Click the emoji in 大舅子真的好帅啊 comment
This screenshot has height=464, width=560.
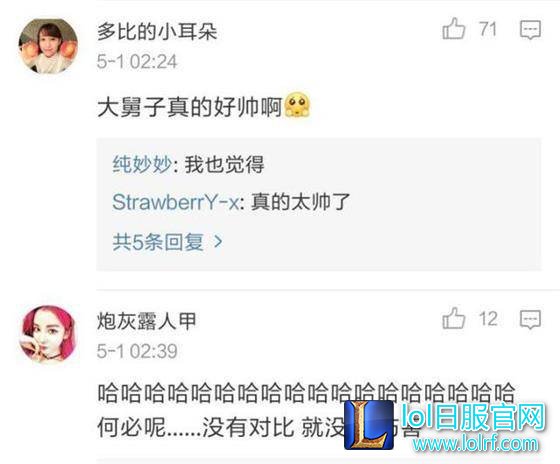click(x=297, y=105)
